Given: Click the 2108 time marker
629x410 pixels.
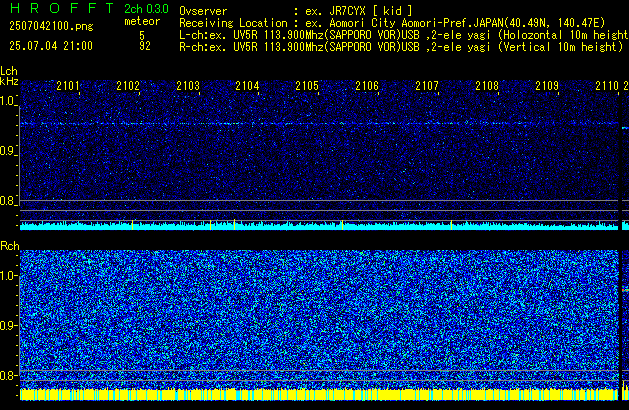Looking at the screenshot, I should pyautogui.click(x=487, y=86).
